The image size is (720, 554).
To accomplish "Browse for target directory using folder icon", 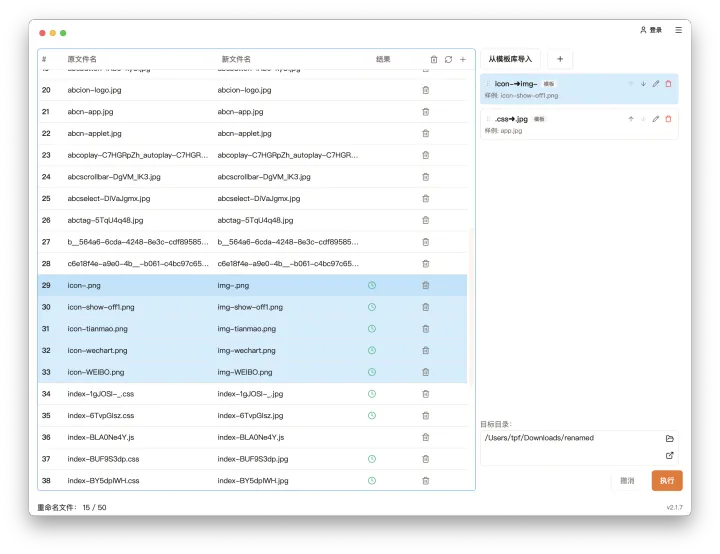I will [669, 438].
